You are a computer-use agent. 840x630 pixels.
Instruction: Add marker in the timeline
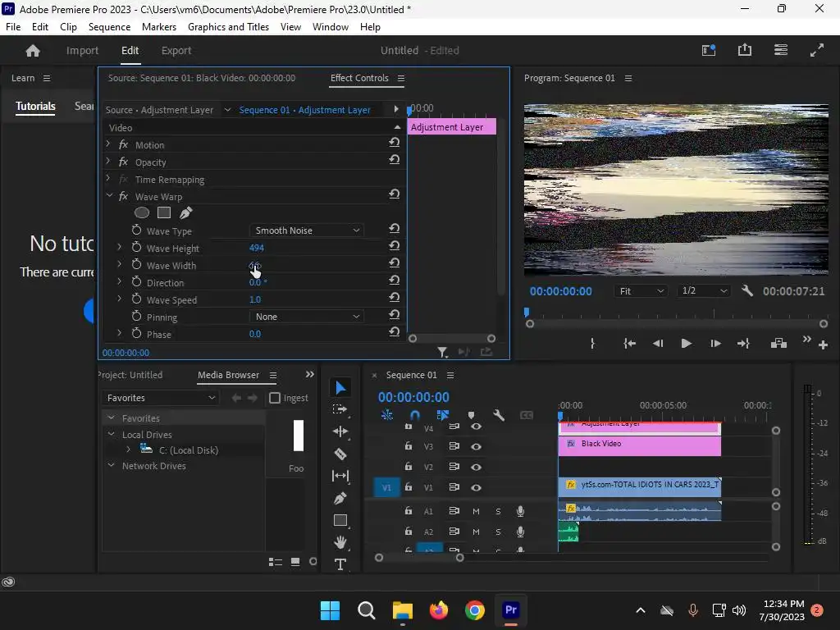[x=471, y=415]
